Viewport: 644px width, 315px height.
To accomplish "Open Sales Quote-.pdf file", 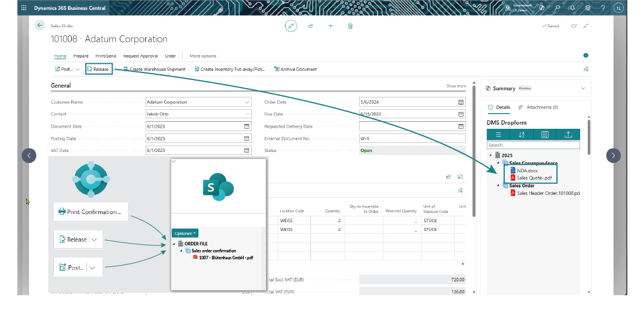I will pyautogui.click(x=531, y=178).
